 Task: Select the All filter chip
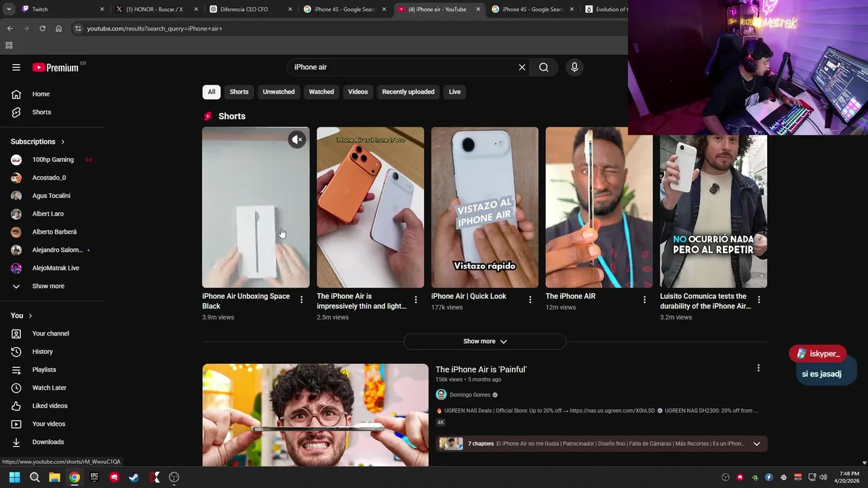coord(212,92)
